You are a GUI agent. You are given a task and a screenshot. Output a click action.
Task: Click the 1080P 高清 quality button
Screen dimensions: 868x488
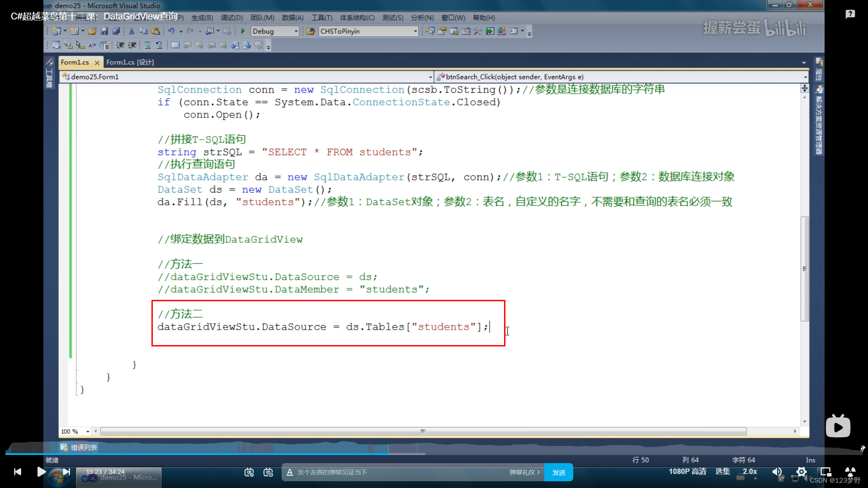point(687,471)
